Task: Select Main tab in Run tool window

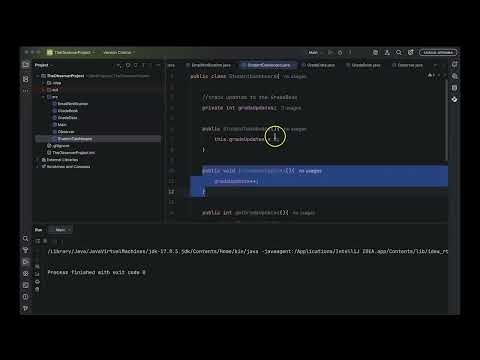Action: pos(60,230)
